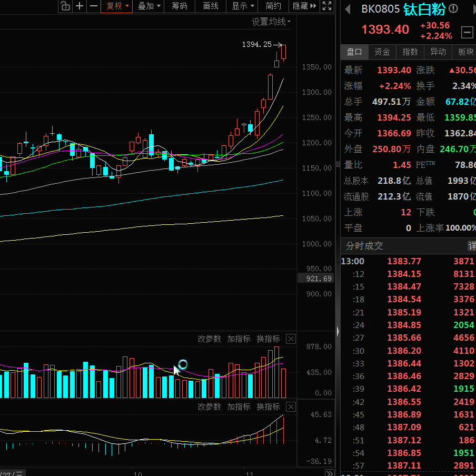The height and width of the screenshot is (476, 476).
Task: Collapse right sidebar via edge arrow handle
Action: pos(338,331)
